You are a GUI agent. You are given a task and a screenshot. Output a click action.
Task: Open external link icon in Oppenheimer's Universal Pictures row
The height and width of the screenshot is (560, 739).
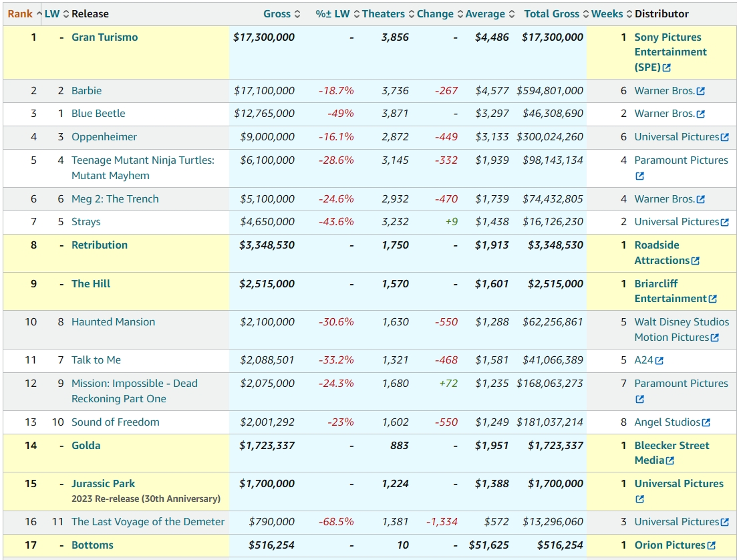click(725, 138)
